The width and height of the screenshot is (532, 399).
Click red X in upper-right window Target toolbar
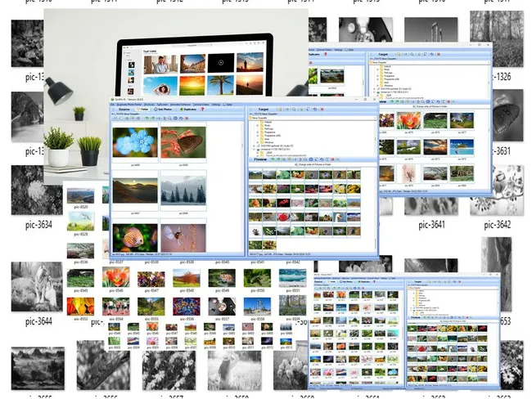(x=439, y=54)
